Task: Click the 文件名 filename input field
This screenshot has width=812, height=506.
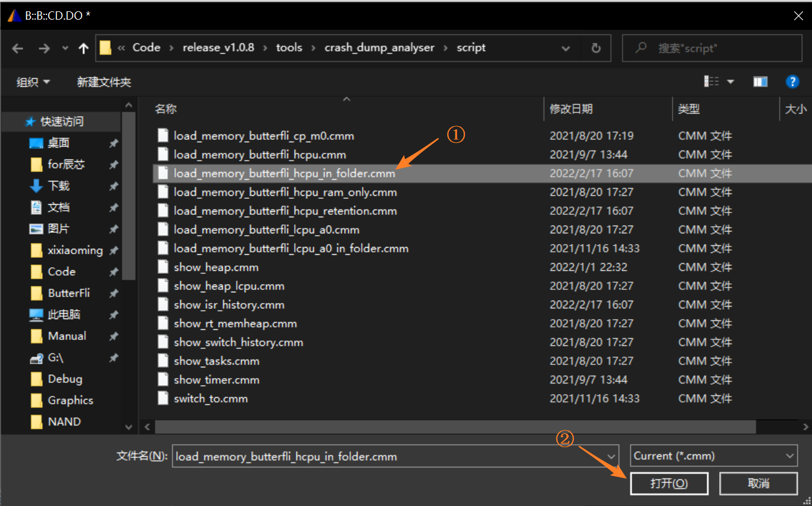Action: click(x=387, y=457)
